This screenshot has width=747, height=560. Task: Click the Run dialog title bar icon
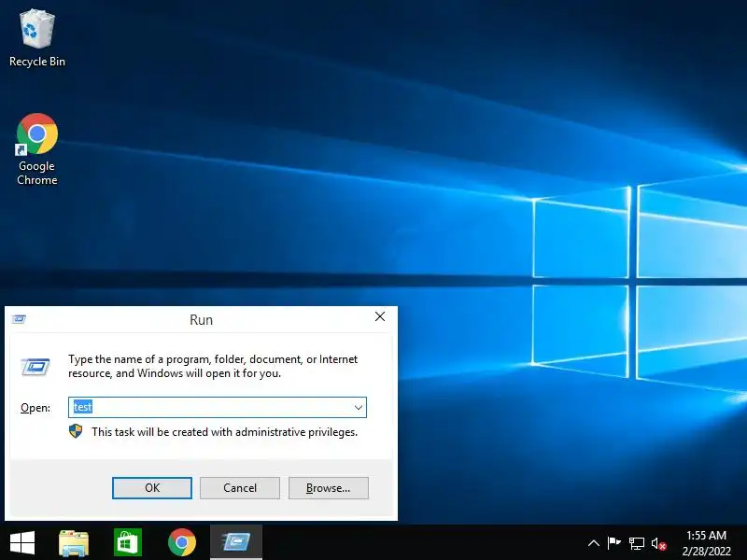coord(19,318)
